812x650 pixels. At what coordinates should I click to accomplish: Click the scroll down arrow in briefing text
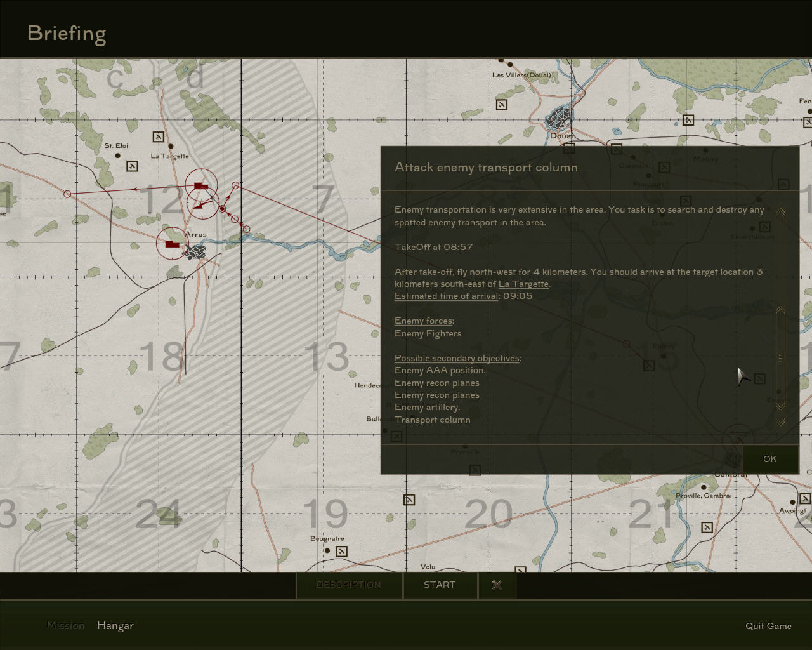[x=781, y=421]
